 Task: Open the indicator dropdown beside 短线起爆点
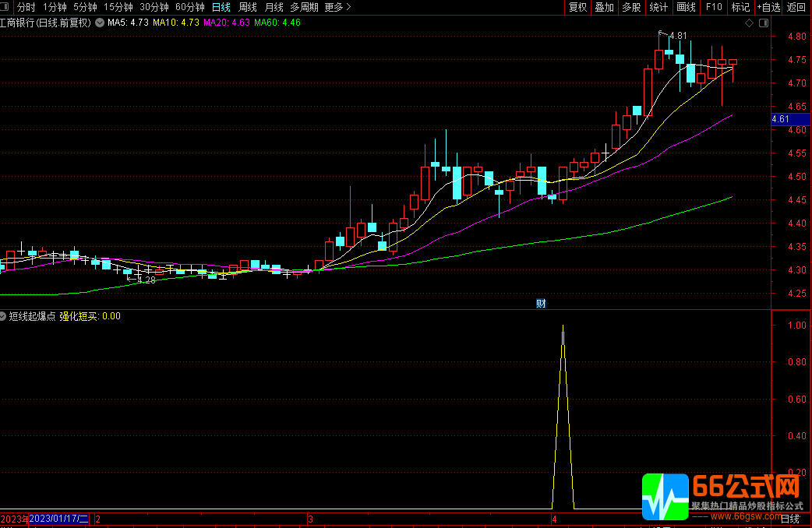click(x=2, y=316)
